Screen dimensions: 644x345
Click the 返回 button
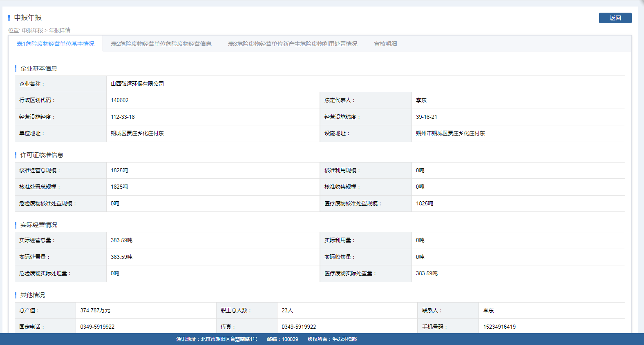click(615, 18)
